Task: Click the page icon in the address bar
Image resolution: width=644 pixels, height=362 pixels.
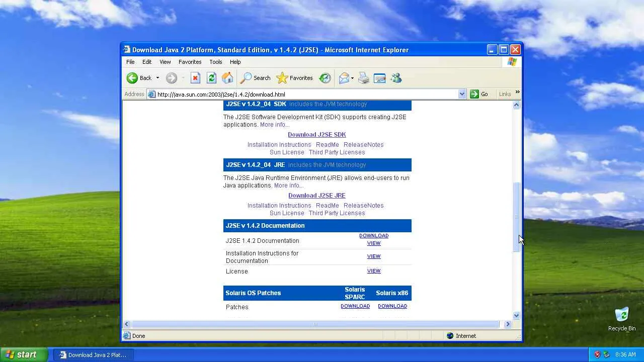Action: pyautogui.click(x=152, y=94)
